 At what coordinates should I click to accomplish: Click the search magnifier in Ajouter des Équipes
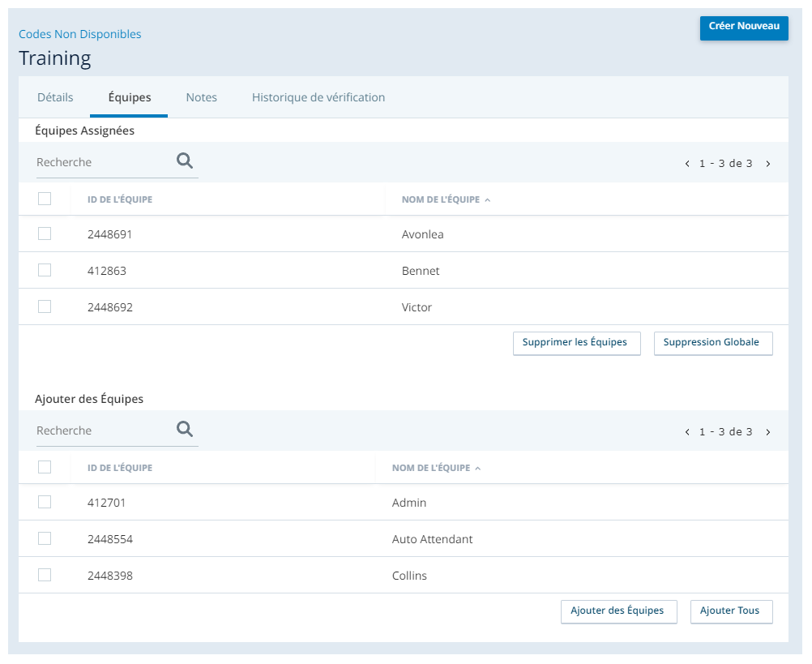click(184, 430)
